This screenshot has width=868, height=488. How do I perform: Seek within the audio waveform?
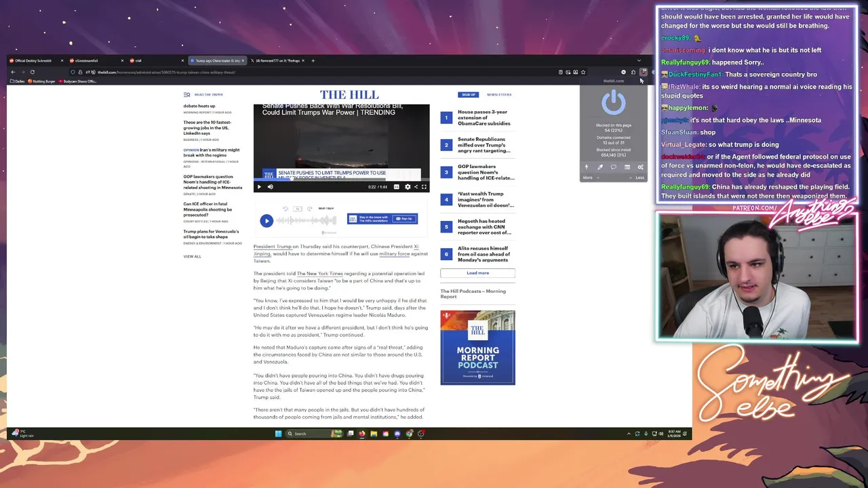(307, 220)
